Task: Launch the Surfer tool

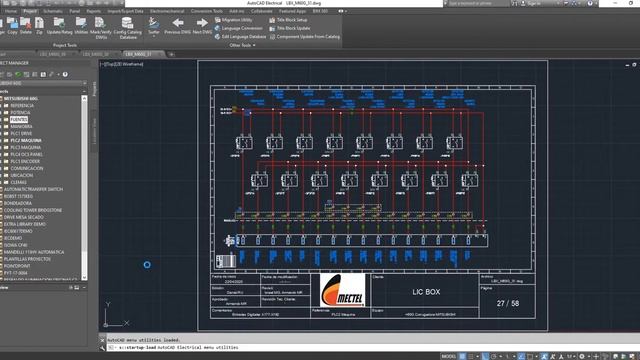Action: pos(153,27)
